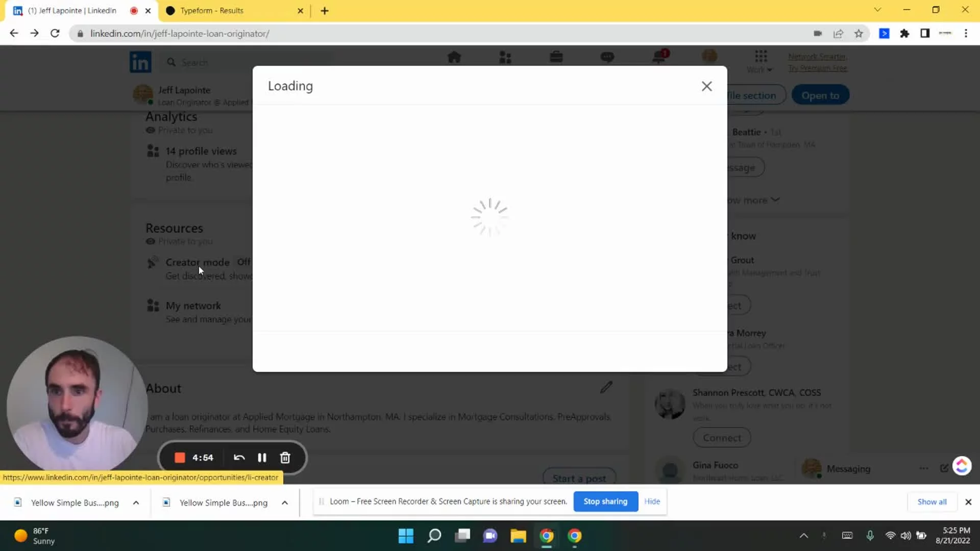Close the Loading dialog
The image size is (980, 551).
706,86
